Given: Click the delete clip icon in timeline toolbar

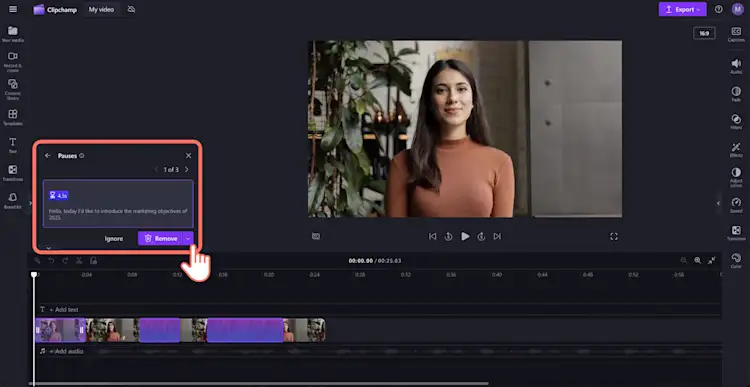Looking at the screenshot, I should pyautogui.click(x=93, y=260).
